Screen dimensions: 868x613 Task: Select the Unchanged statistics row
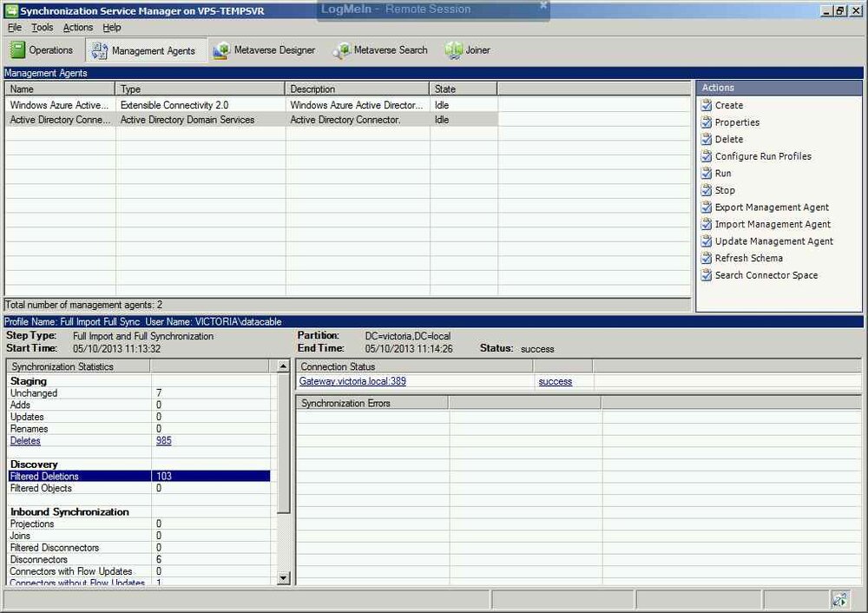[x=140, y=393]
